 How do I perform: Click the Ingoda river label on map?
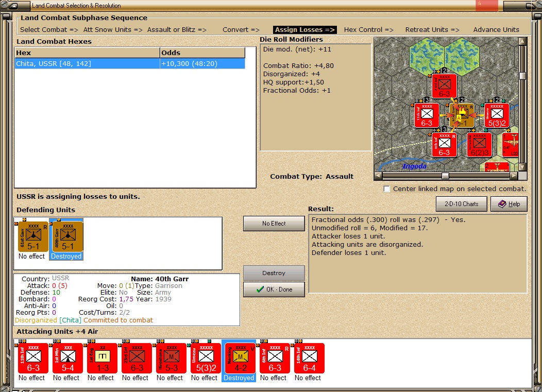point(414,166)
